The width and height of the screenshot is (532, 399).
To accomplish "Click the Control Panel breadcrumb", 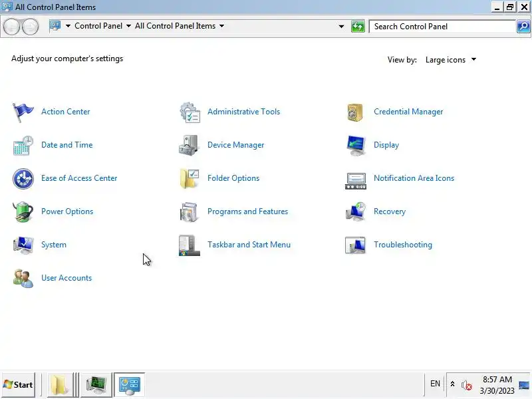I will 98,26.
